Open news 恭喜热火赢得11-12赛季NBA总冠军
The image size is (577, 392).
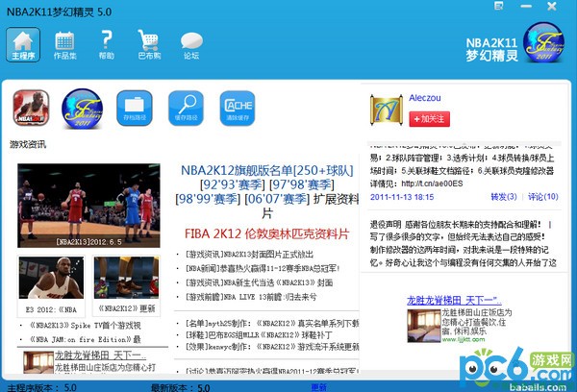[263, 268]
